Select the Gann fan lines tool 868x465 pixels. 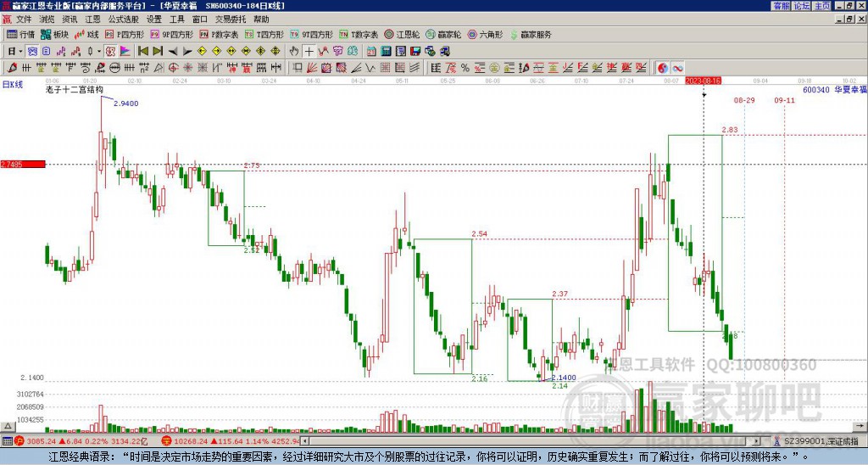[312, 68]
